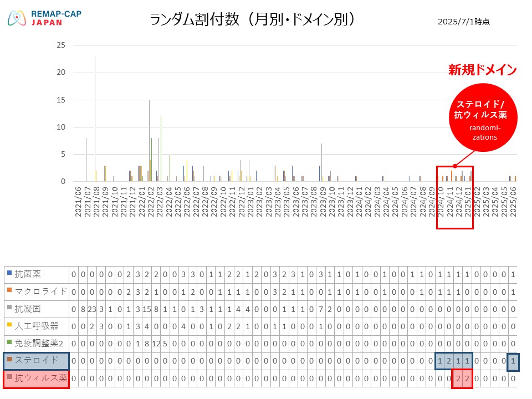Image resolution: width=532 pixels, height=399 pixels.
Task: Click the x-axis label 2024/06
Action: 405,202
